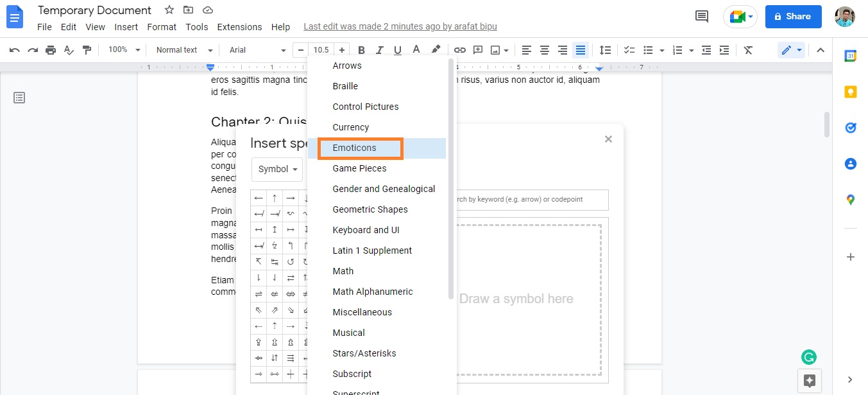Toggle italic formatting

(x=379, y=49)
